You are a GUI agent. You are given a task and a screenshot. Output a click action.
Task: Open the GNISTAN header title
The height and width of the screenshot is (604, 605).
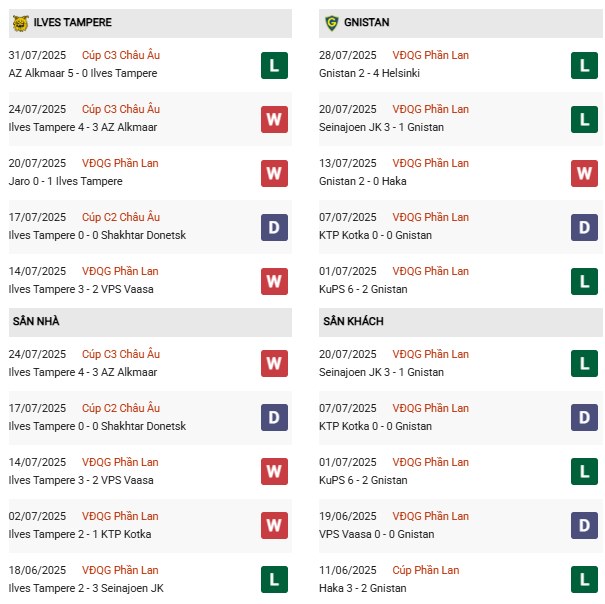369,22
